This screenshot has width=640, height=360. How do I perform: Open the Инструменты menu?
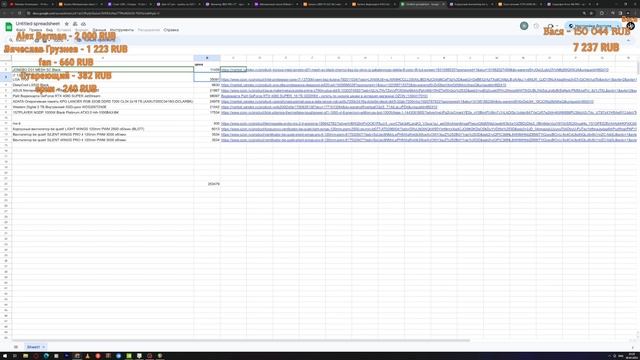[x=122, y=30]
